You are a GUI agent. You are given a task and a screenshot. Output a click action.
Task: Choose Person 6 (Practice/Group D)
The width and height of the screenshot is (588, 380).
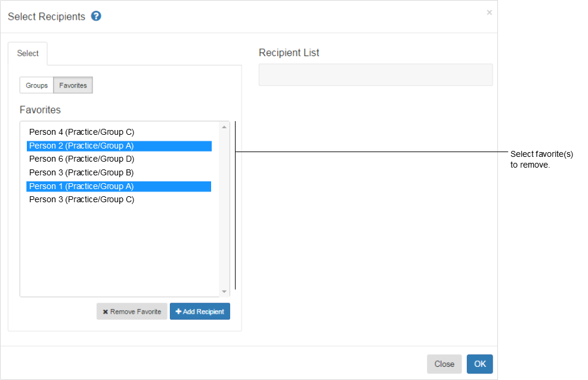click(82, 159)
